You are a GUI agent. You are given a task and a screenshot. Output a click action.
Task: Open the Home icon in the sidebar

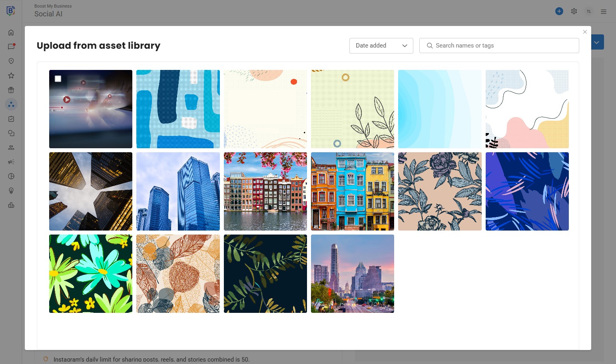coord(11,33)
